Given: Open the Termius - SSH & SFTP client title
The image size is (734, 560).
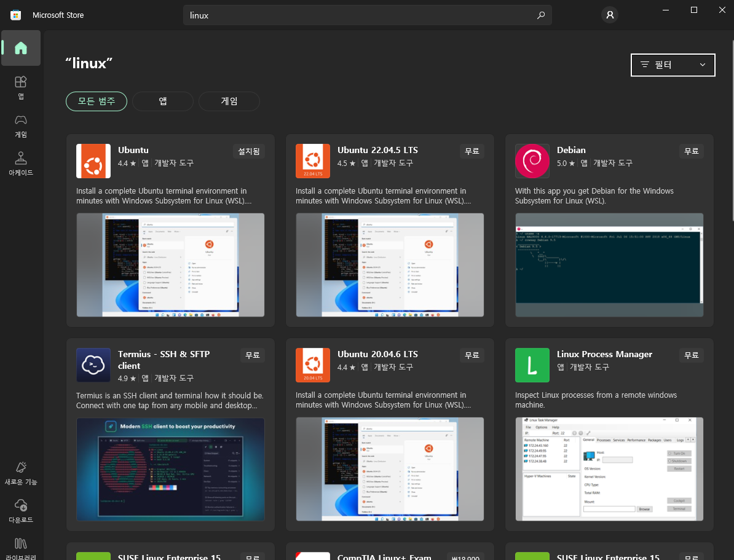Looking at the screenshot, I should (x=164, y=360).
